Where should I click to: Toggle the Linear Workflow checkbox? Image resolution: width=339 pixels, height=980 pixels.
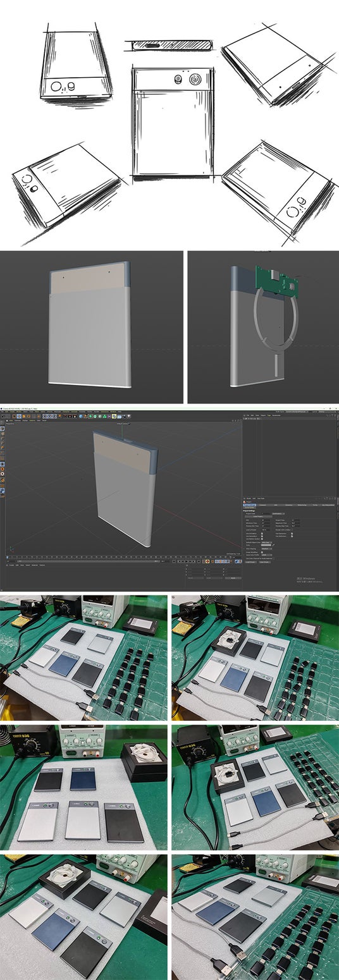262,552
